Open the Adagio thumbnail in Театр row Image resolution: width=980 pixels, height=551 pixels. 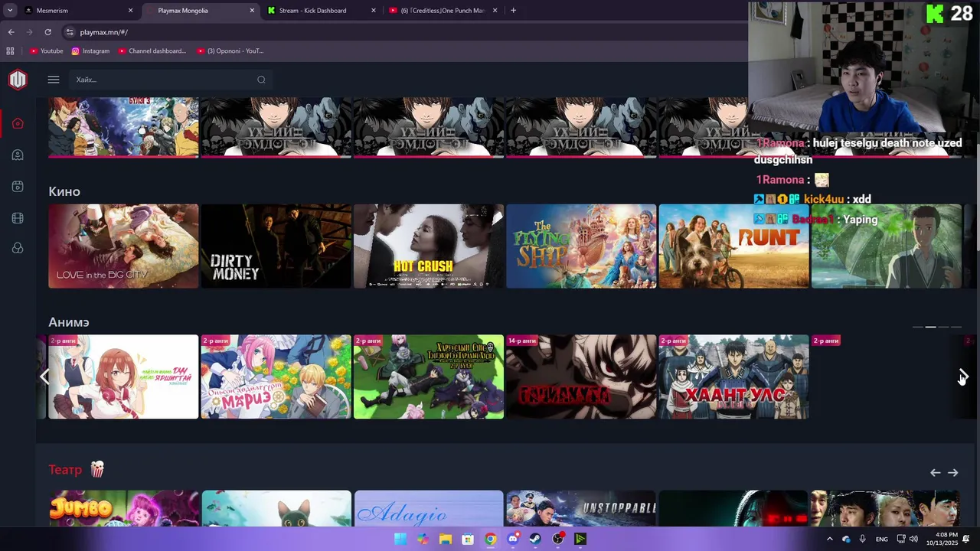pos(429,508)
